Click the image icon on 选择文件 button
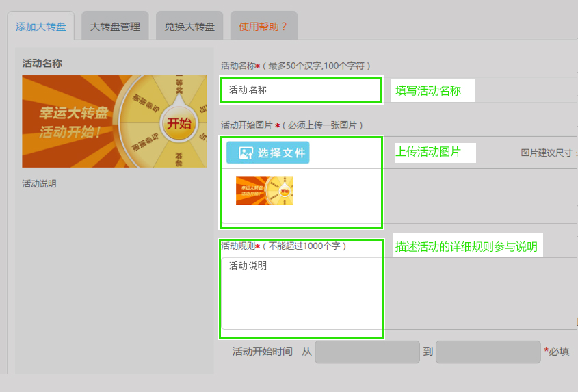The height and width of the screenshot is (392, 578). (x=246, y=153)
